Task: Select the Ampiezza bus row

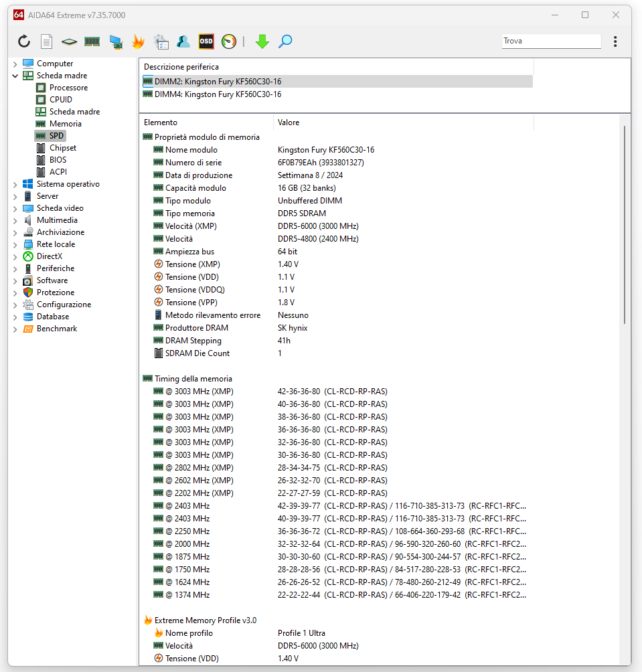Action: (337, 252)
